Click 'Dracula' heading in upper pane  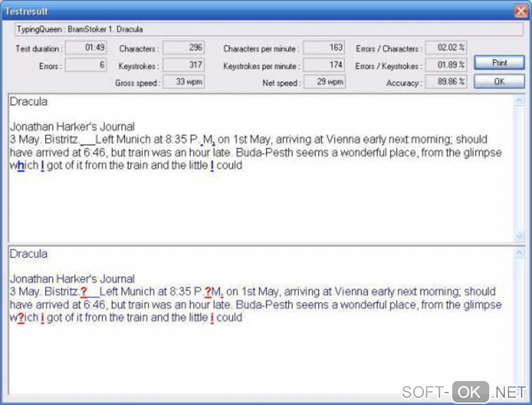[29, 102]
